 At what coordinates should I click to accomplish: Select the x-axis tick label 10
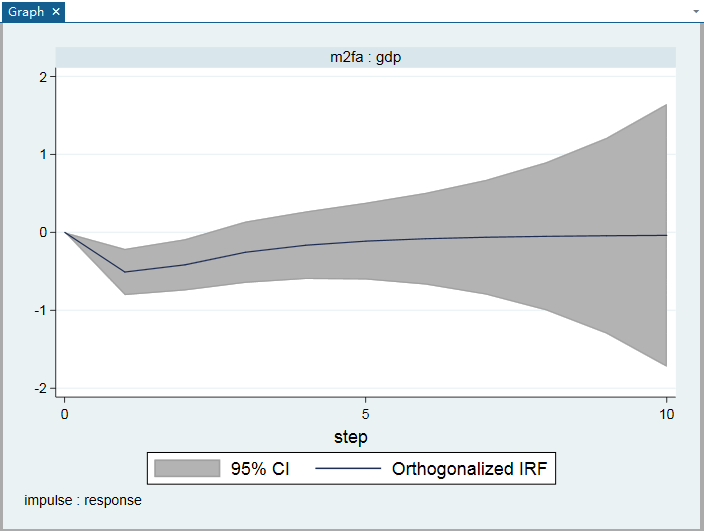[666, 413]
